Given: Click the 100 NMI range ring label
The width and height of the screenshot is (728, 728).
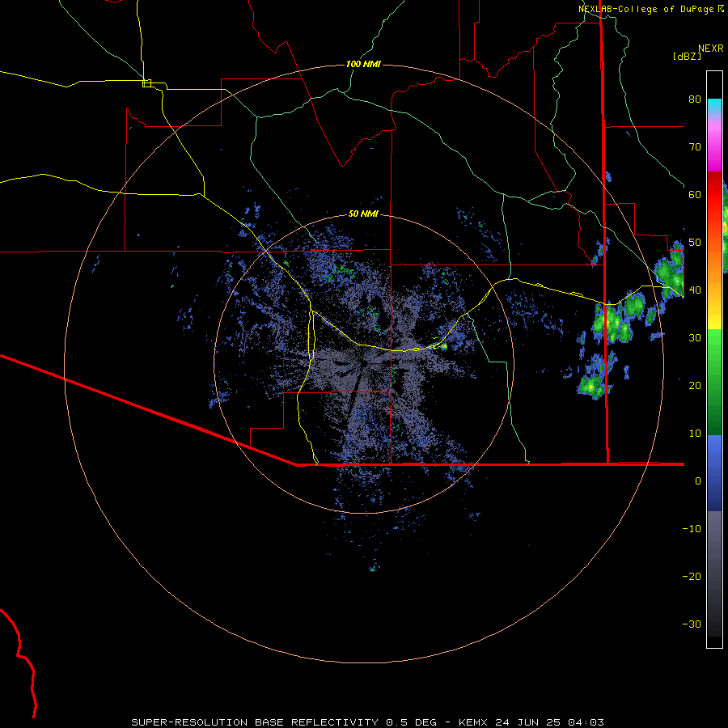Looking at the screenshot, I should pyautogui.click(x=363, y=64).
